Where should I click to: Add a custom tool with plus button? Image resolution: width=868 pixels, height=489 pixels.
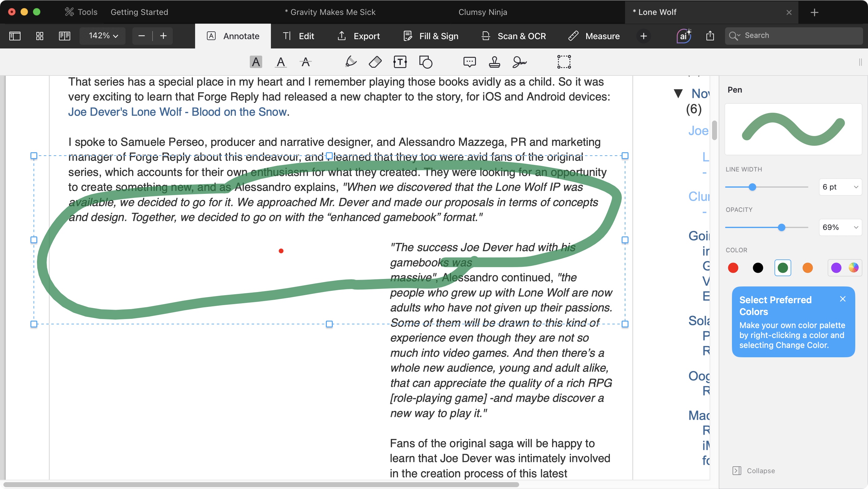click(x=643, y=36)
